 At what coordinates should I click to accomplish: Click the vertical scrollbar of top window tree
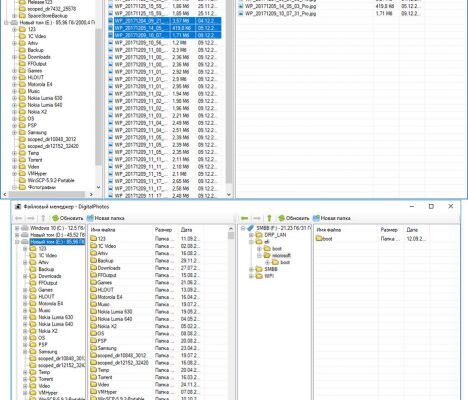click(x=98, y=97)
